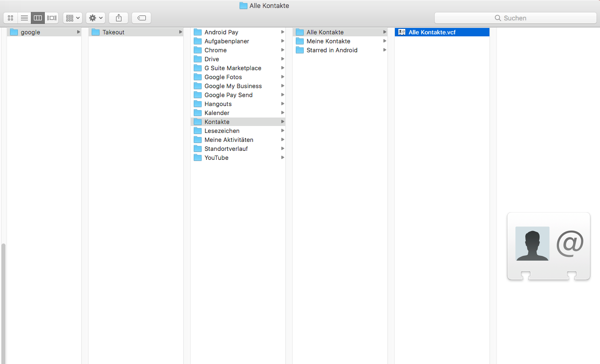
Task: Switch to Cover Flow view
Action: tap(52, 18)
